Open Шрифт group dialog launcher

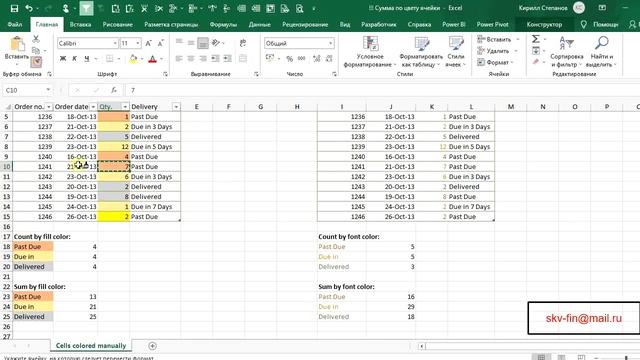pyautogui.click(x=165, y=74)
